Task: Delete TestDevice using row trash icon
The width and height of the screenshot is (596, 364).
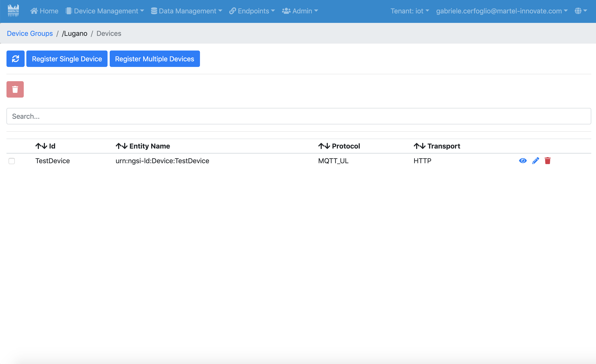Action: [x=548, y=161]
